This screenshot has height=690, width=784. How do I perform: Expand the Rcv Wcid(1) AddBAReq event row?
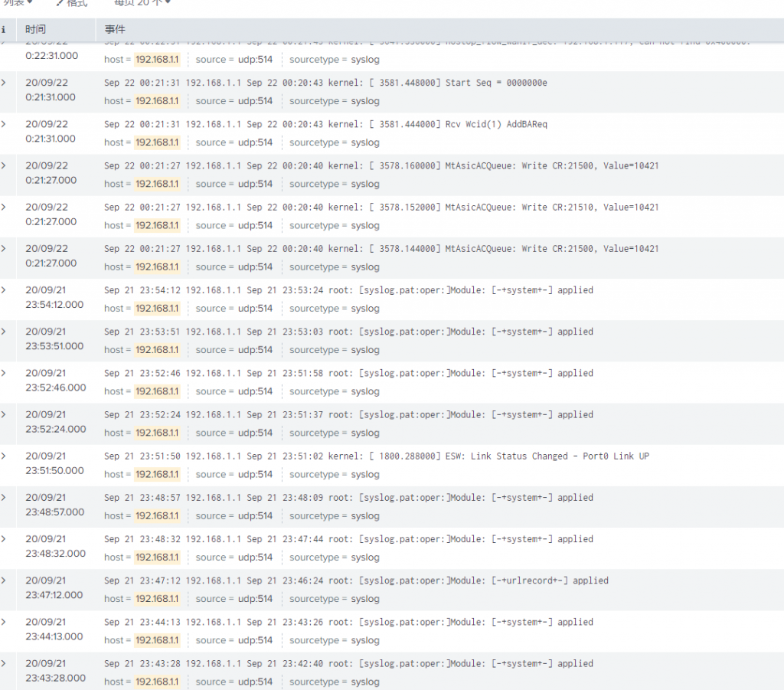point(4,124)
